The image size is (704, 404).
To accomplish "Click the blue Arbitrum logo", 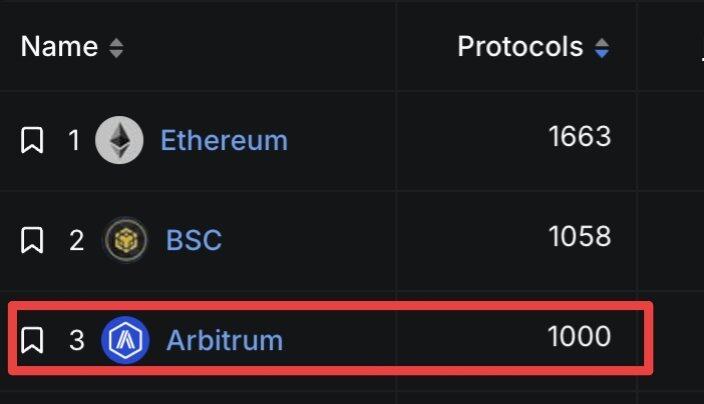I will 125,340.
